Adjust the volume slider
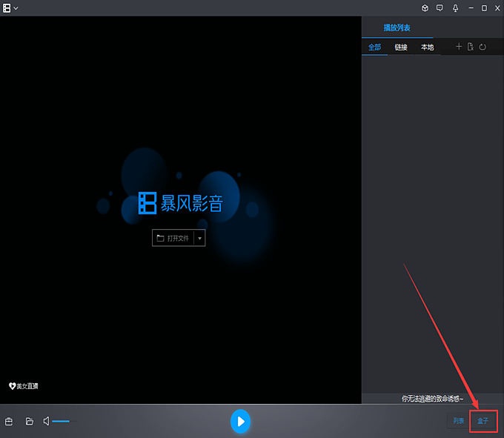This screenshot has width=504, height=438. pos(64,421)
